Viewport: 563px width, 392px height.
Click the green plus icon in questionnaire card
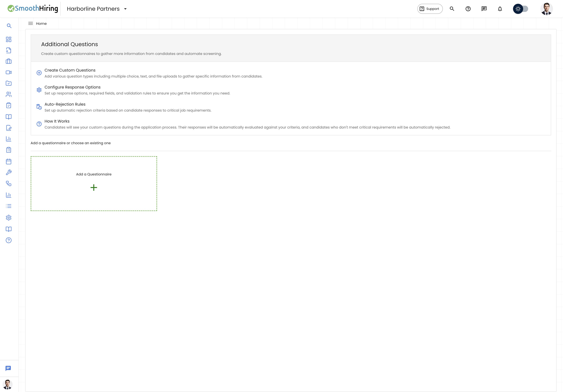point(94,188)
